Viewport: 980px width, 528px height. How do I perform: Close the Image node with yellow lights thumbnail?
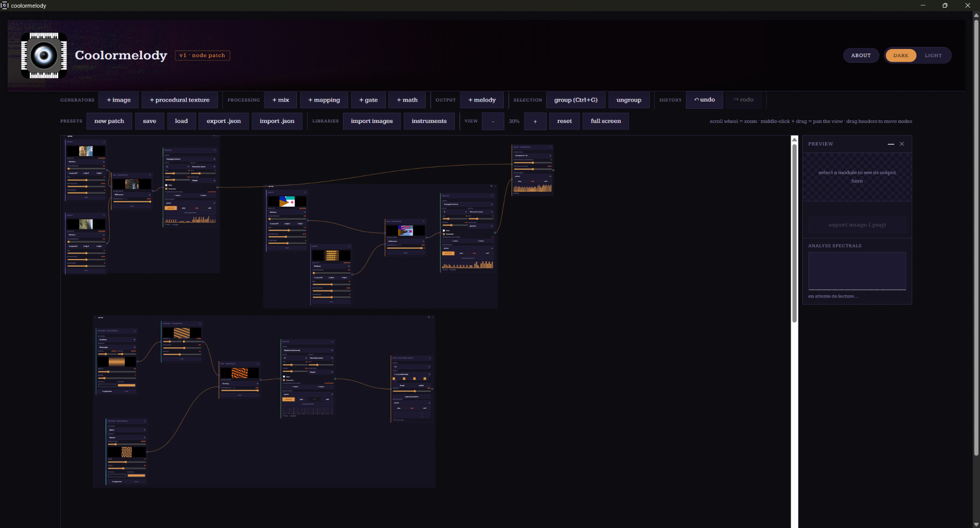coord(349,246)
